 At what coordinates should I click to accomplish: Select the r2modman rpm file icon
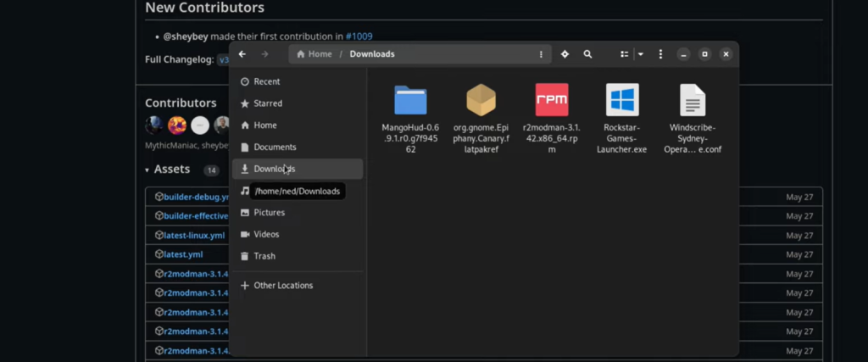(x=551, y=100)
